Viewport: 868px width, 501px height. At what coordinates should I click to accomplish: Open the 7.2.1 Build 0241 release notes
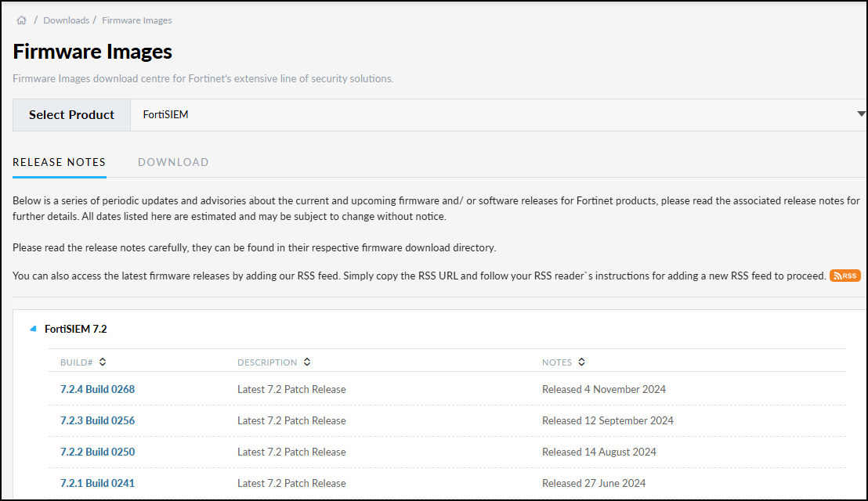tap(97, 483)
